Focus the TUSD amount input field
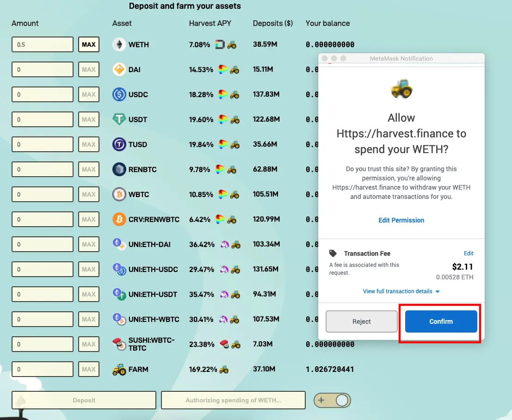512x420 pixels. click(43, 144)
